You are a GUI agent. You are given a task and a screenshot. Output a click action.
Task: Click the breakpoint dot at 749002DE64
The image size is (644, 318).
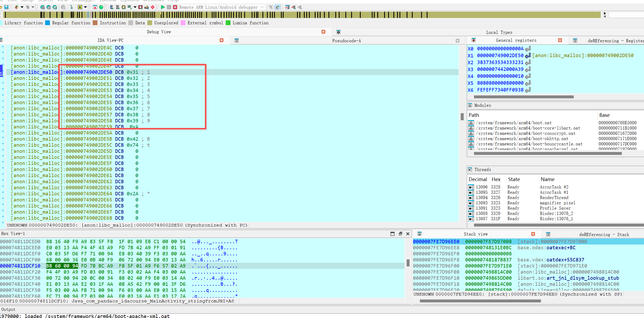(3, 192)
